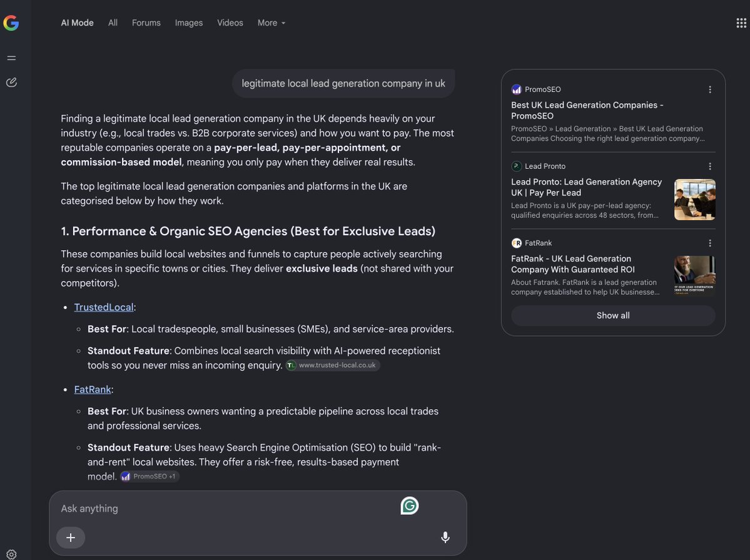Open options menu for Lead Pronto result

point(710,166)
